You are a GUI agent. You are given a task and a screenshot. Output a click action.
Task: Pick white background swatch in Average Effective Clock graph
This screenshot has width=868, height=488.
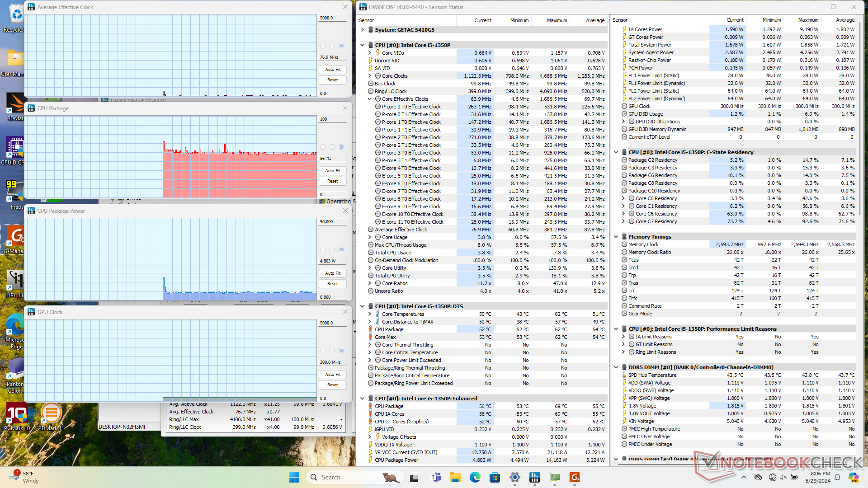point(323,46)
